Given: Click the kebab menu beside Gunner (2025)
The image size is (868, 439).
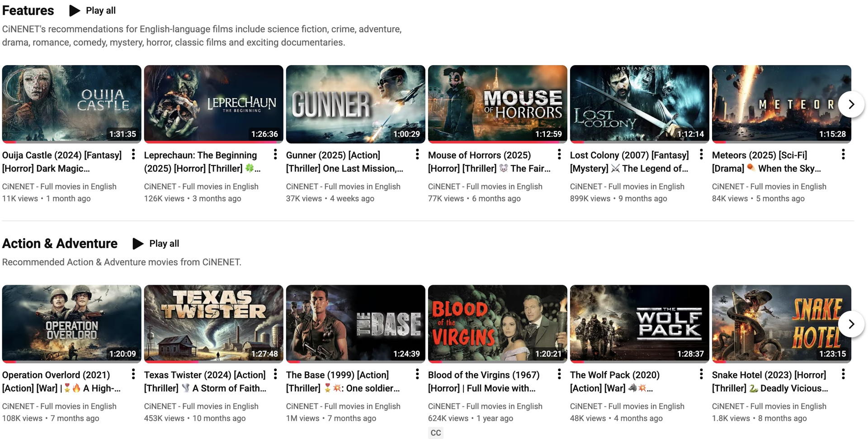Looking at the screenshot, I should 417,155.
